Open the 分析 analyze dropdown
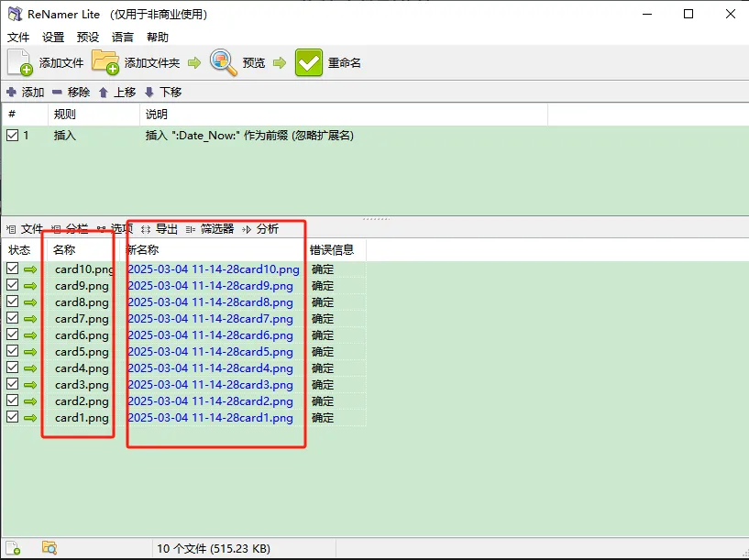The width and height of the screenshot is (749, 560). click(x=259, y=229)
